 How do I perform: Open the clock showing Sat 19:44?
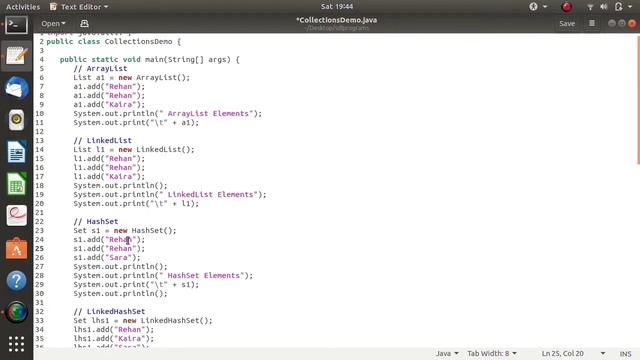(337, 7)
